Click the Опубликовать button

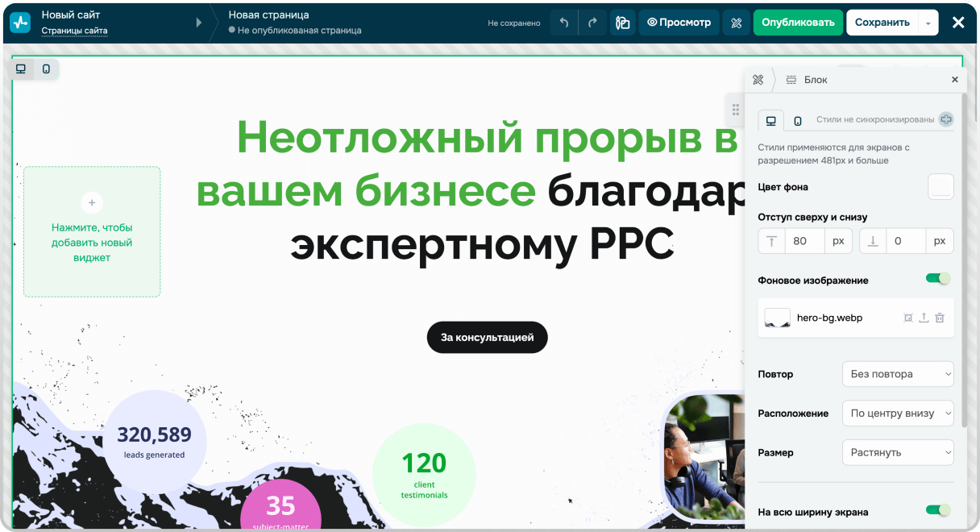798,23
